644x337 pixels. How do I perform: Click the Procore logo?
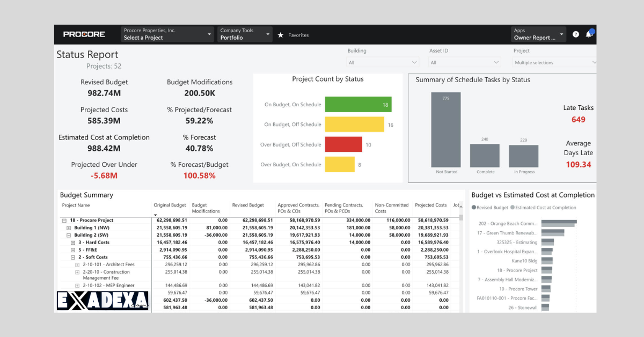[84, 34]
